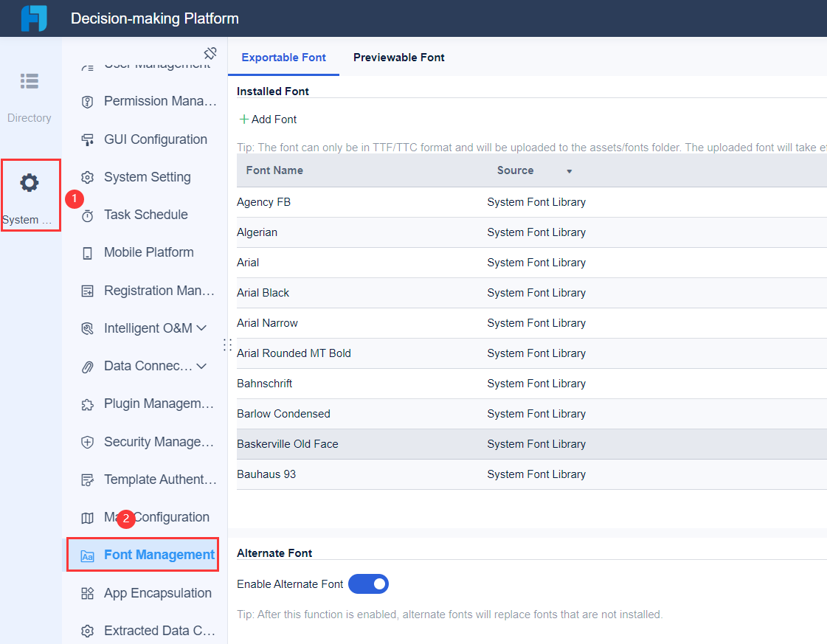
Task: Click the Extracted Data gear icon
Action: 88,631
